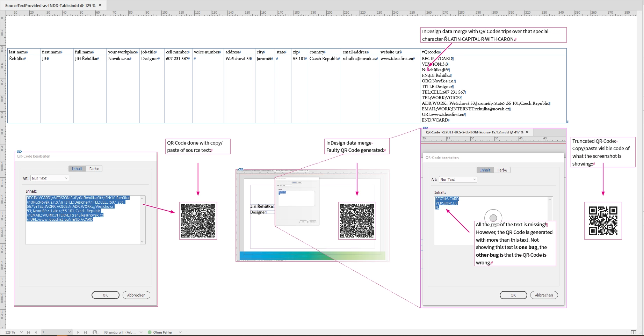Click the 'QR Code done with copy/' caption
Viewport: 644px width, 336px height.
[x=195, y=143]
